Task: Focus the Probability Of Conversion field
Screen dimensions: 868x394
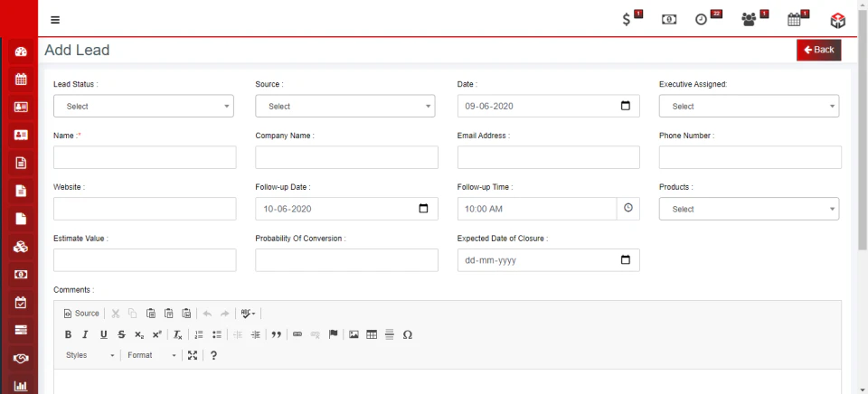Action: click(x=346, y=260)
